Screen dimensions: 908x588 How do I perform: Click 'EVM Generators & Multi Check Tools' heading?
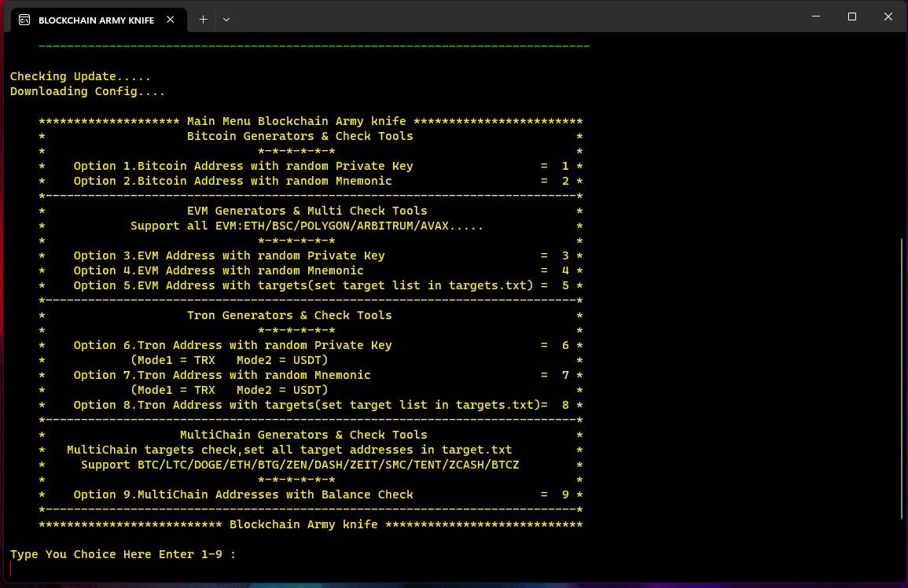pos(307,211)
